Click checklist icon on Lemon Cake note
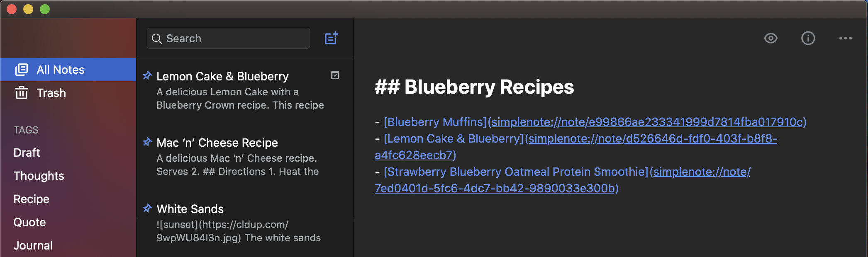This screenshot has height=257, width=868. click(x=335, y=75)
